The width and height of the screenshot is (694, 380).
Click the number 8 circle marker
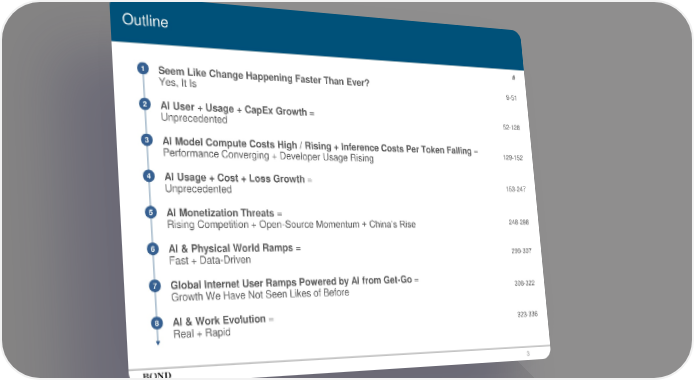(157, 323)
